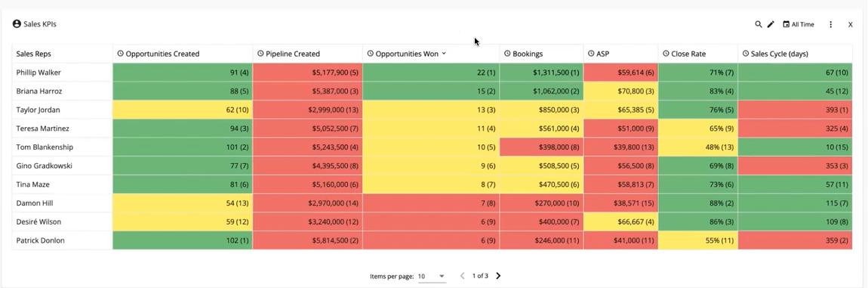Click clock icon in Pipeline Created header
Viewport: 868px width, 288px height.
pyautogui.click(x=260, y=54)
